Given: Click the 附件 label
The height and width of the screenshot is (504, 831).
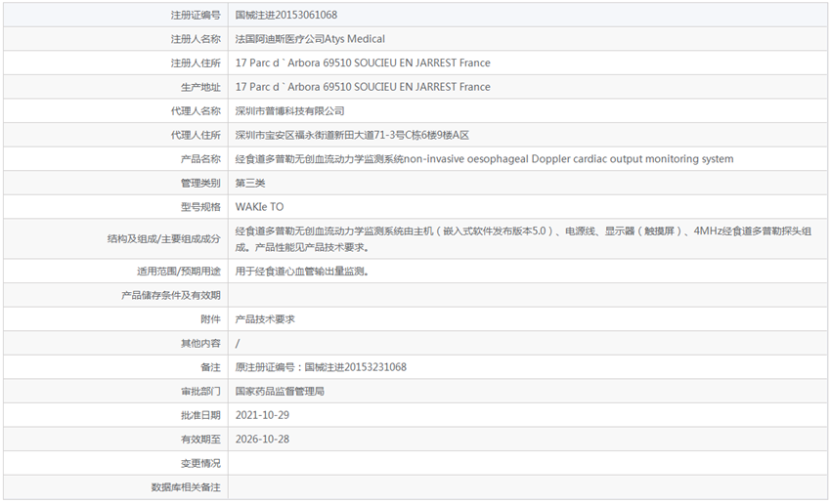Looking at the screenshot, I should [210, 319].
